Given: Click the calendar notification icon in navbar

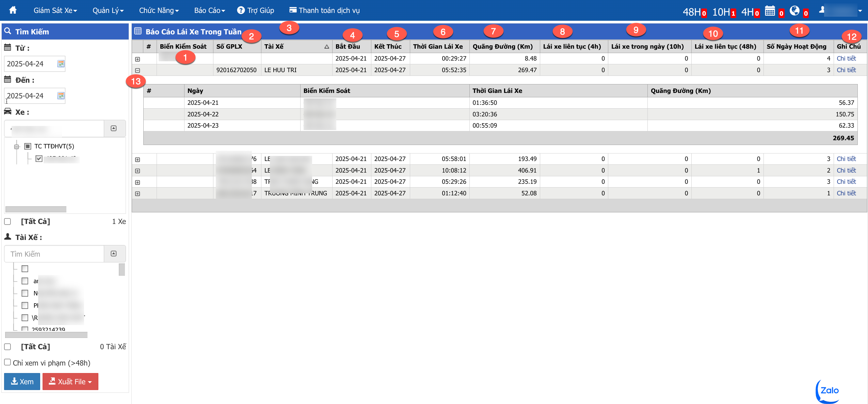Looking at the screenshot, I should (x=770, y=11).
